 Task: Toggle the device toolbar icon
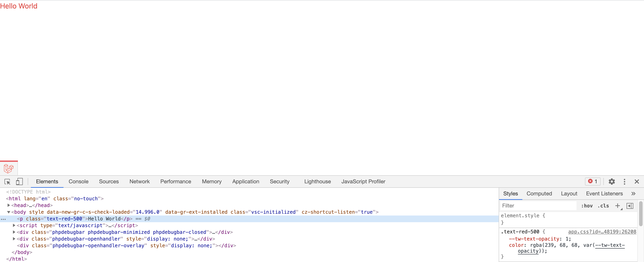click(19, 182)
